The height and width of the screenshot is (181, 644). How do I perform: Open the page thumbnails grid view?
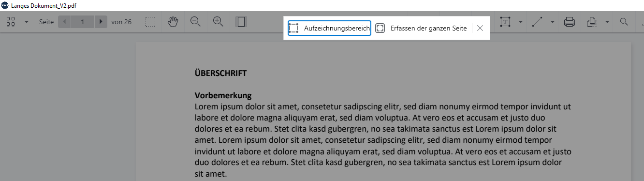click(x=11, y=22)
